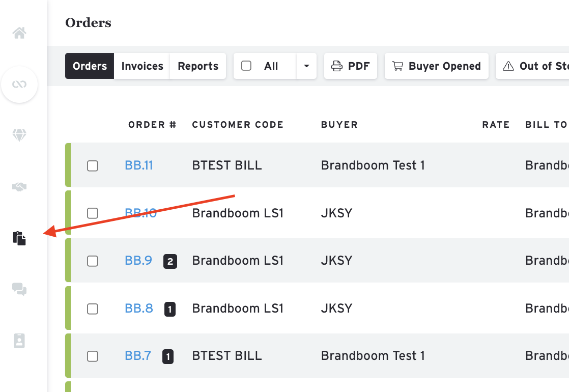Viewport: 569px width, 392px height.
Task: Open order BB.7 link
Action: coord(138,356)
